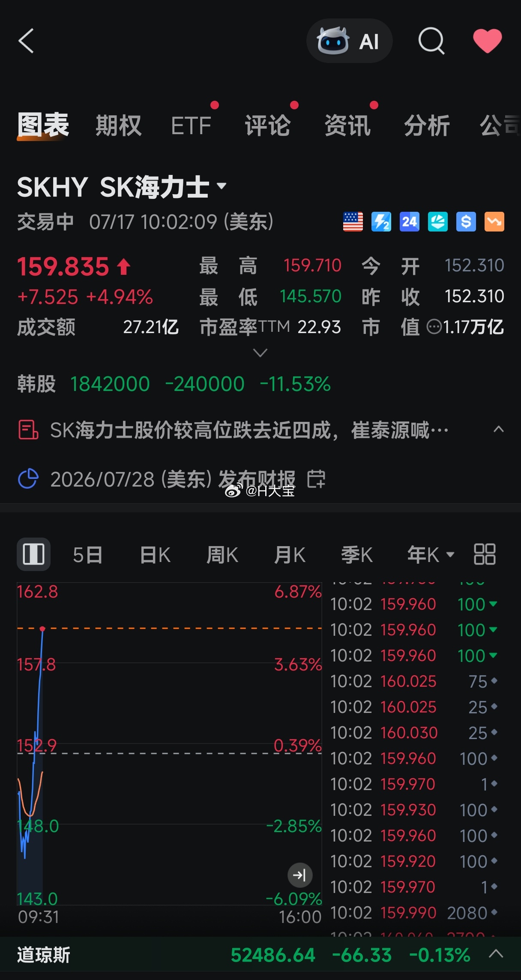Add earnings date to calendar icon
Screen dimensions: 521x980
316,479
